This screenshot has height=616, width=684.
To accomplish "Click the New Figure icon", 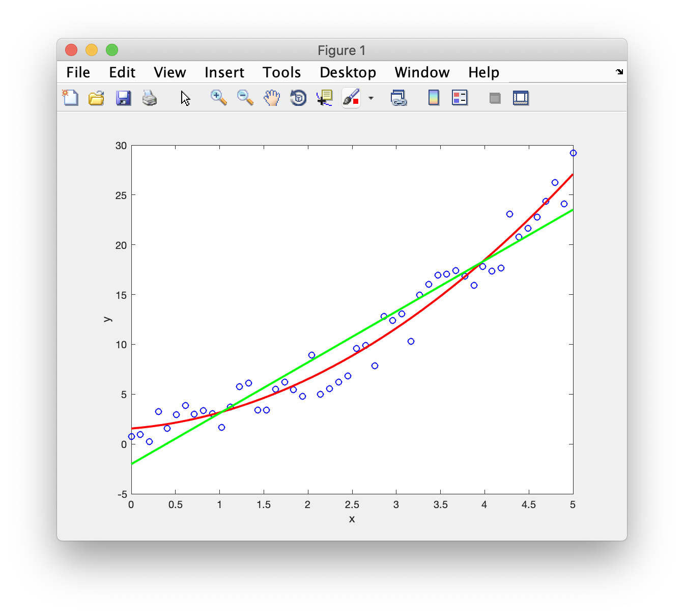I will (70, 97).
